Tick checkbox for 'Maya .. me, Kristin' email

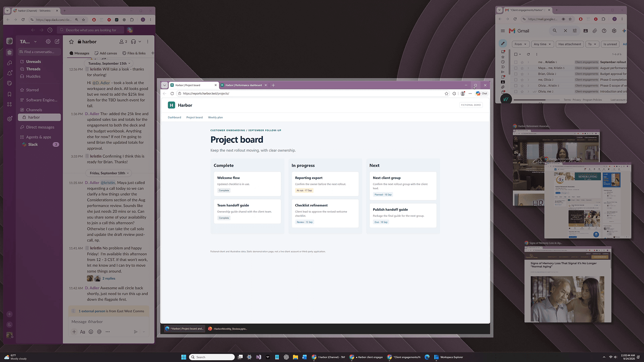click(516, 68)
